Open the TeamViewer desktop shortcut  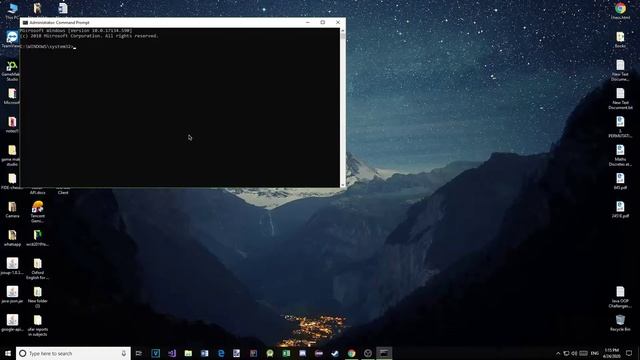pos(12,40)
